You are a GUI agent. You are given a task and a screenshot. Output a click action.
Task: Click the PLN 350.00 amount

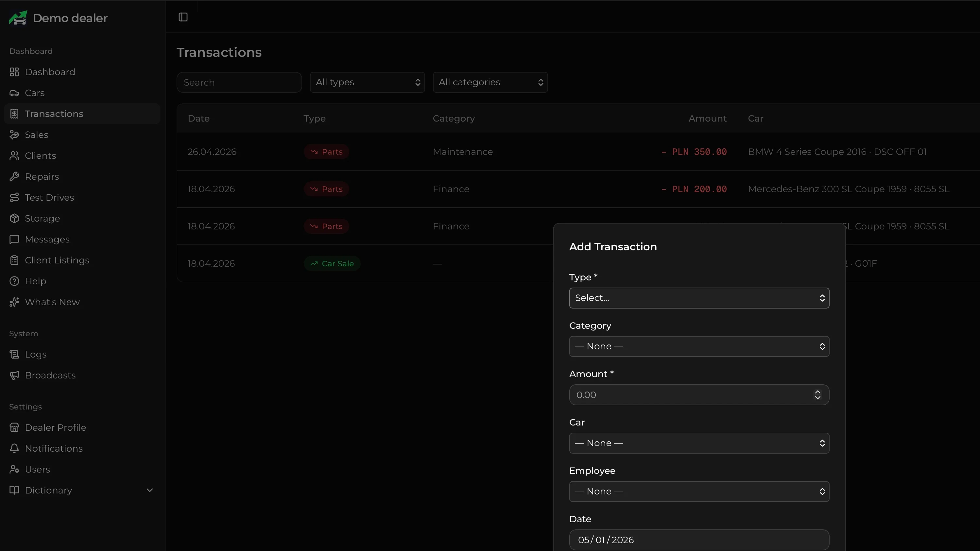(x=694, y=152)
